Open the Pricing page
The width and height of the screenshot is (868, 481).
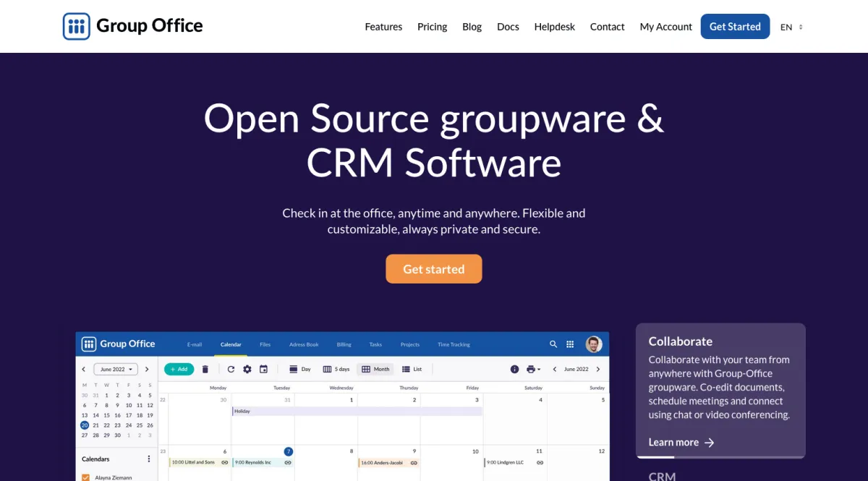coord(433,27)
